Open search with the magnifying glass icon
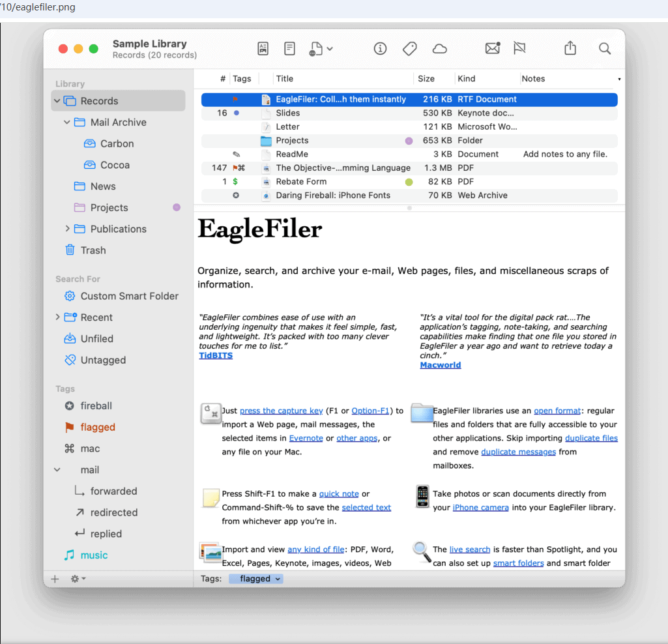This screenshot has height=644, width=668. pyautogui.click(x=605, y=48)
